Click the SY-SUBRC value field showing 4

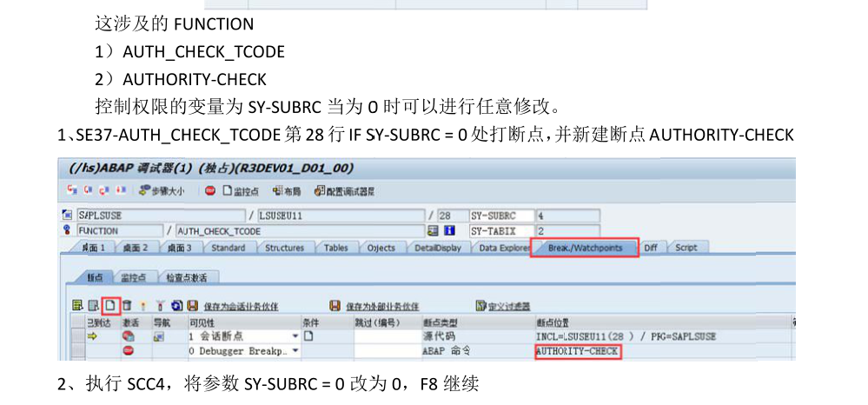click(567, 216)
